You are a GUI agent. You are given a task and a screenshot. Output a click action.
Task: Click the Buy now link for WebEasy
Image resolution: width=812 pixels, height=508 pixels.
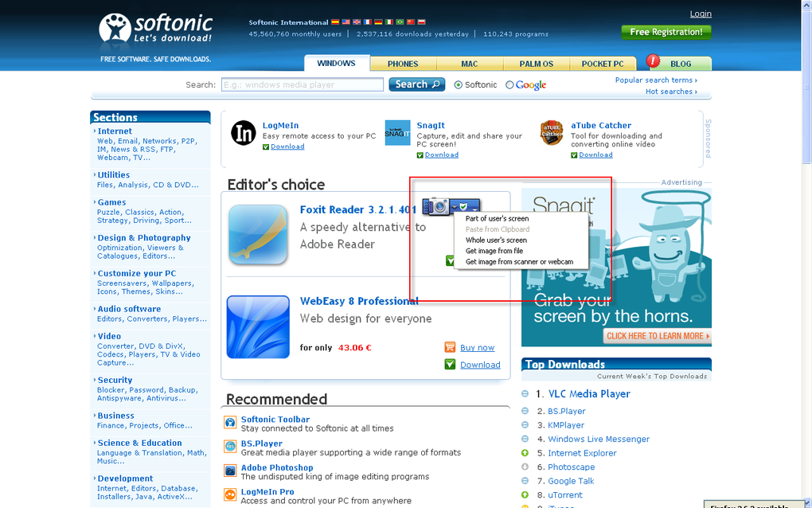(478, 348)
